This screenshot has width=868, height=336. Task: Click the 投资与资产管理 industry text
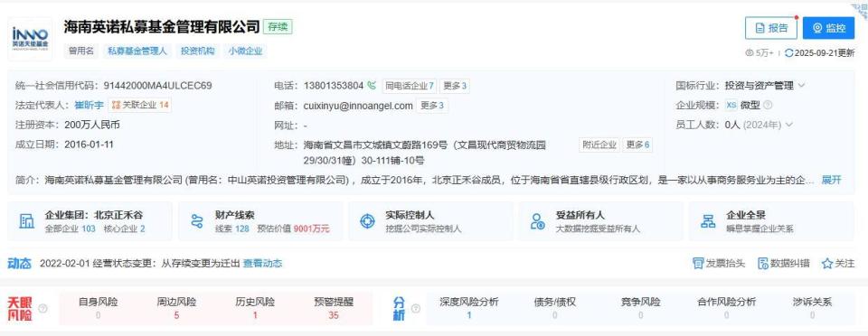point(759,86)
